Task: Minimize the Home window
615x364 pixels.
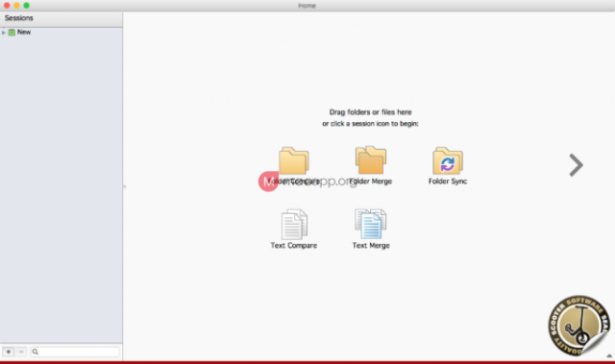Action: (16, 6)
